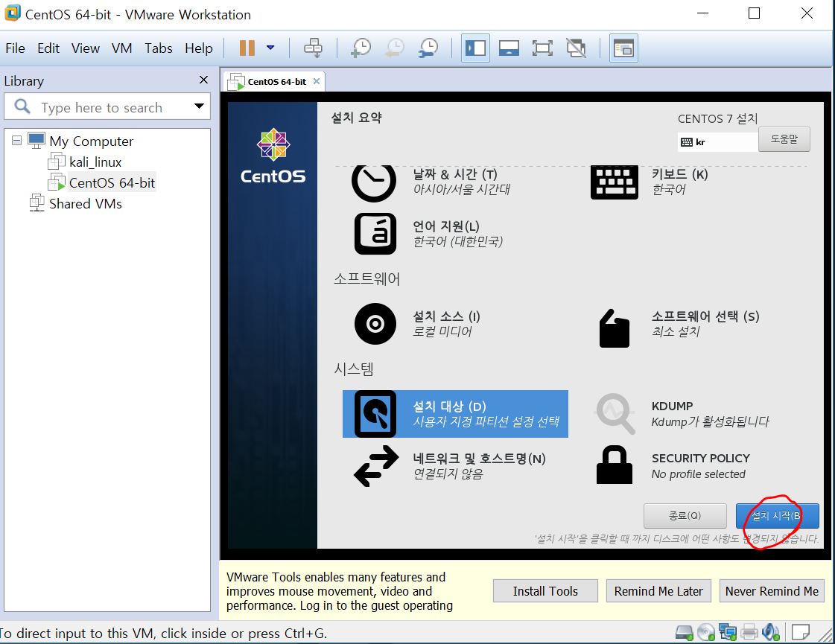Click the CD/DVD status bar icon

(x=706, y=632)
